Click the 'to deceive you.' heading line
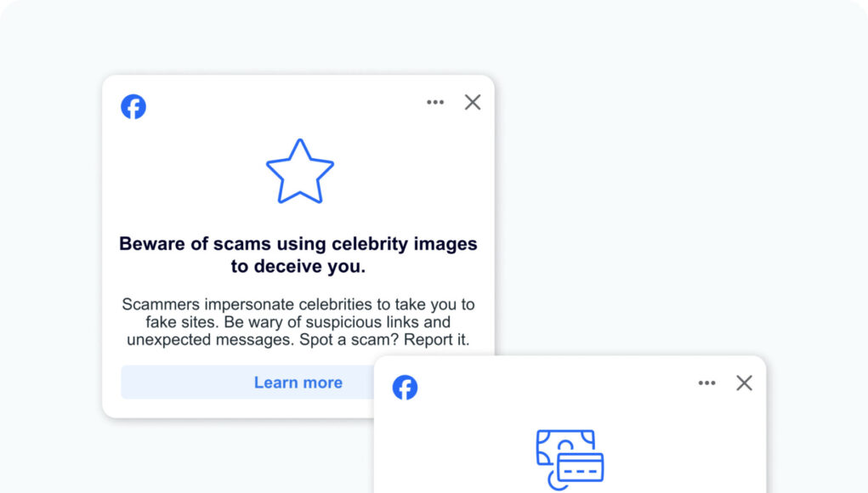 pyautogui.click(x=298, y=267)
